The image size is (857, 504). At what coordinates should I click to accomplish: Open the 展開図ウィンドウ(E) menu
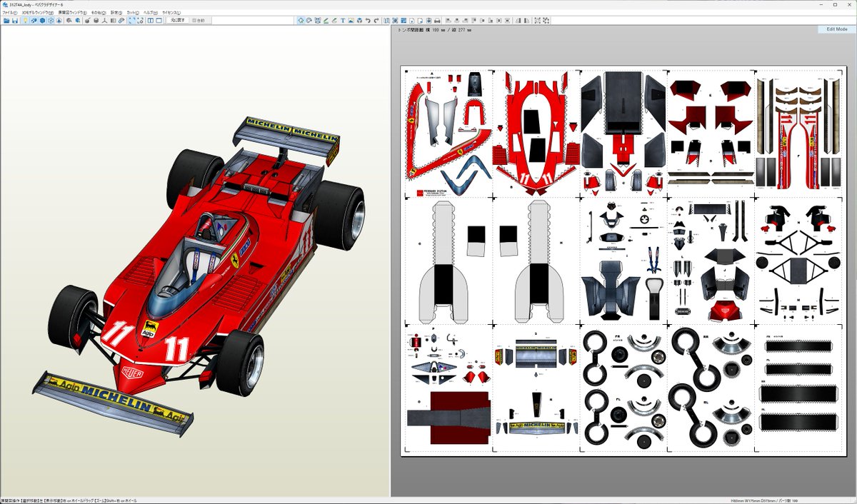72,13
